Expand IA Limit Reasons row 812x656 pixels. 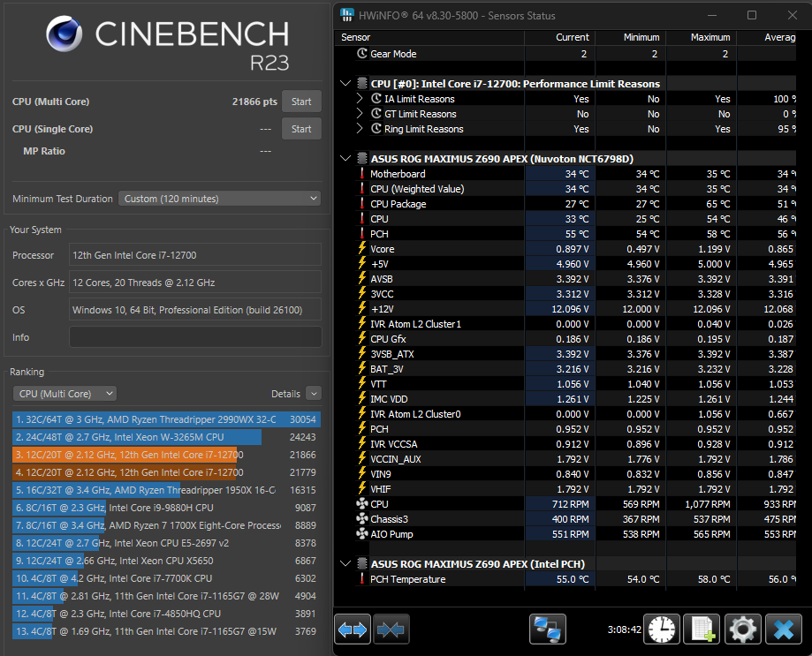tap(360, 98)
